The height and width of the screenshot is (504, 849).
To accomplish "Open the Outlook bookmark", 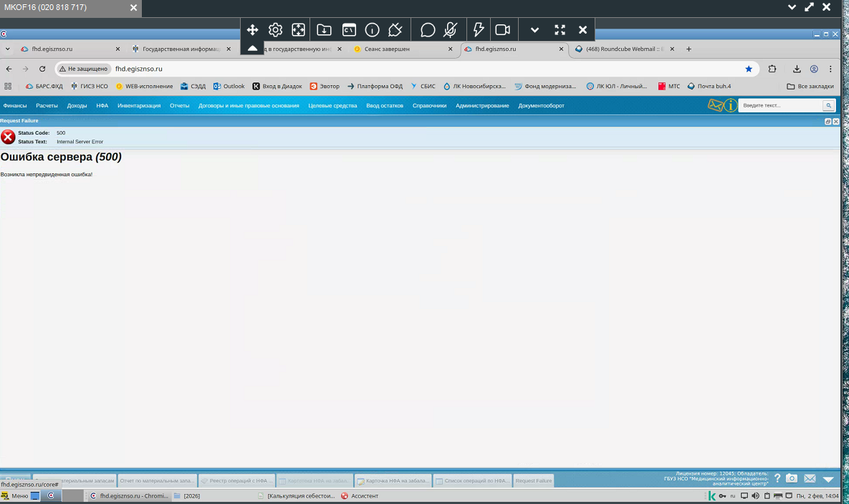I will [229, 86].
